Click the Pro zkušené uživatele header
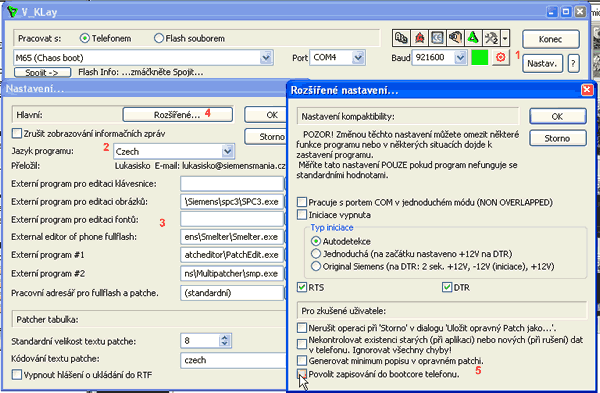This screenshot has width=600, height=393. [x=344, y=311]
